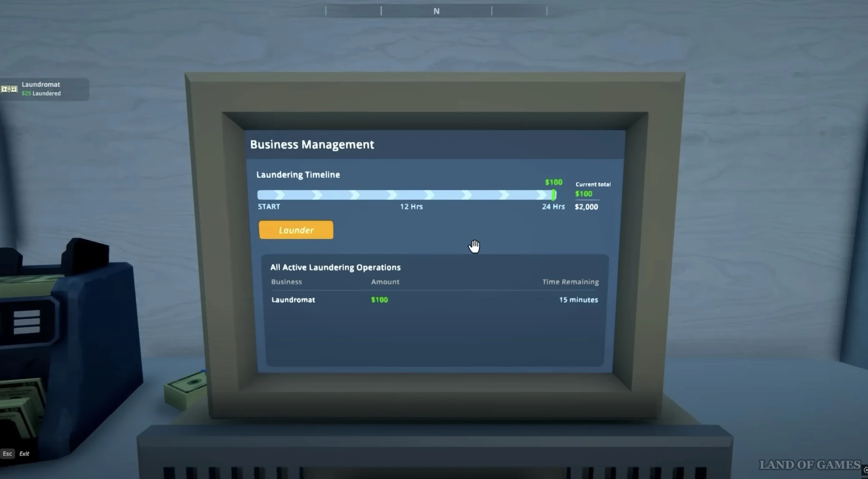
Task: Click the $2,000 maximum value
Action: click(x=586, y=207)
